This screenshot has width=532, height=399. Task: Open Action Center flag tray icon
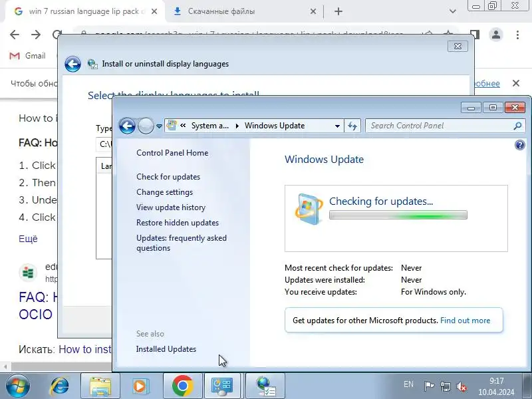click(x=429, y=386)
